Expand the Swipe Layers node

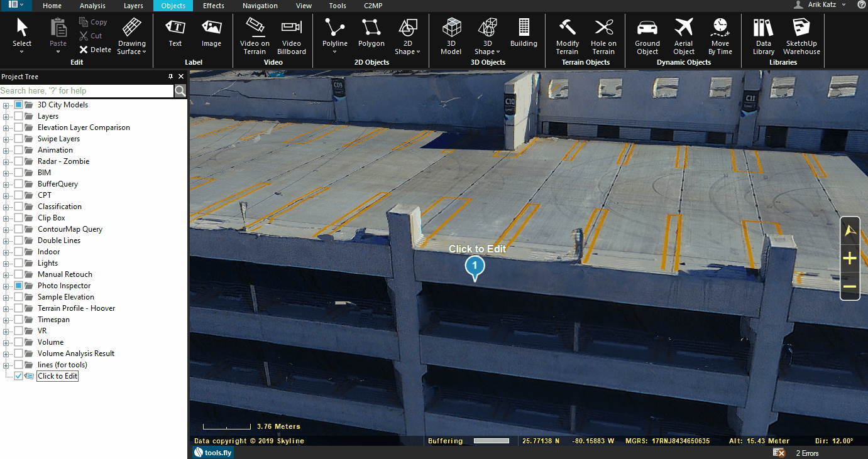click(6, 139)
